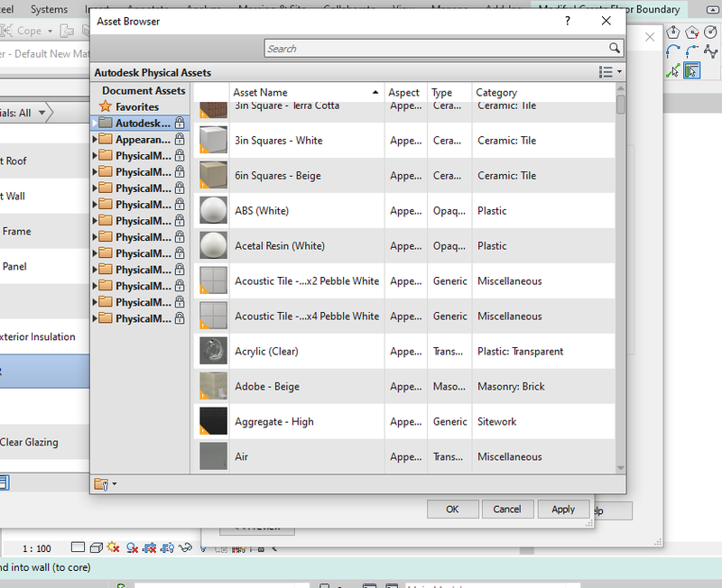Select the Circle draw tool
Viewport: 722px width, 588px height.
pos(711,32)
